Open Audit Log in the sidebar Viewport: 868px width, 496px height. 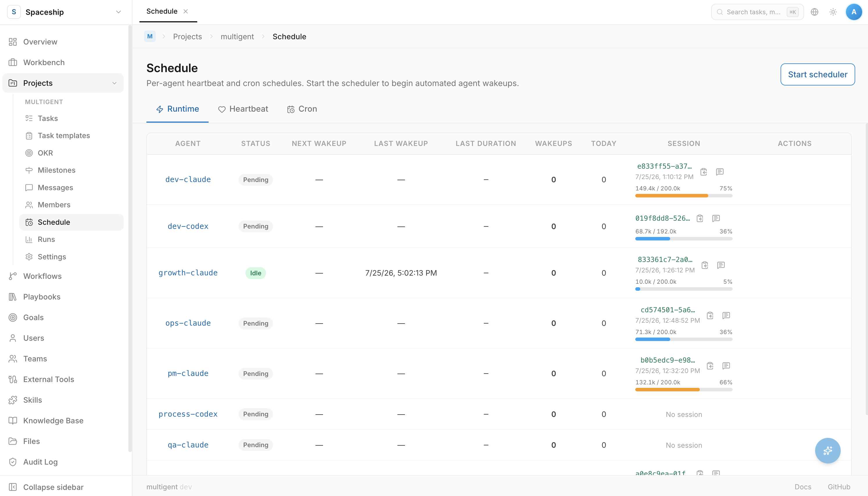(x=63, y=462)
